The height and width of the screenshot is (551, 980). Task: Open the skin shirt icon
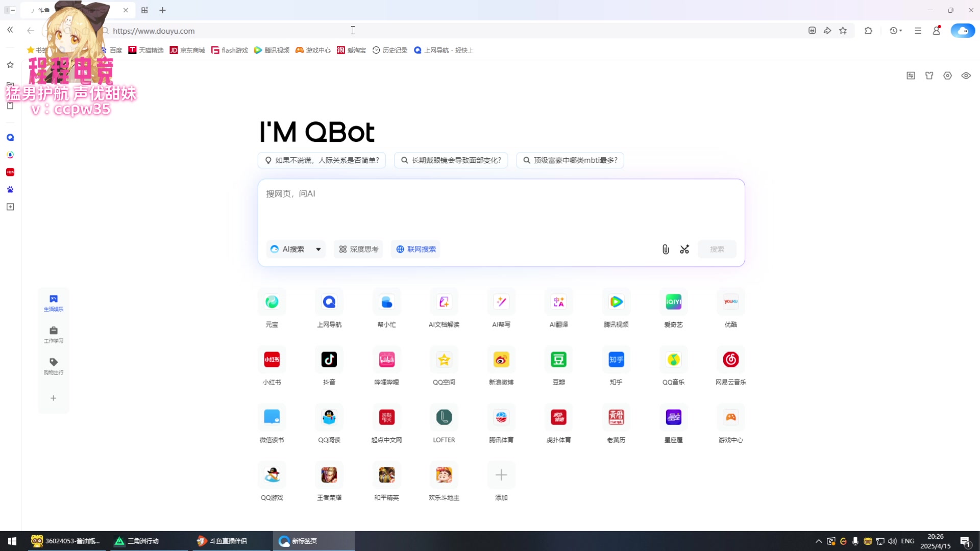point(929,76)
